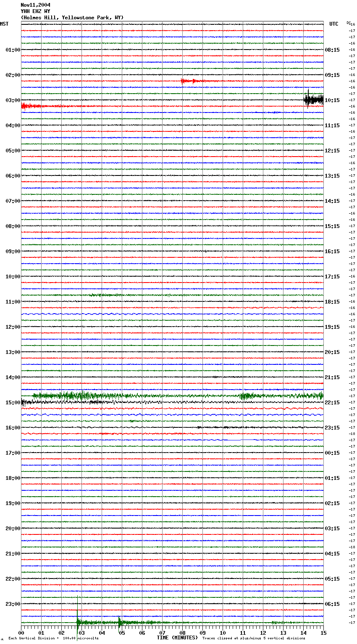
Task: Click the 07:00 MST time label
Action: click(13, 201)
